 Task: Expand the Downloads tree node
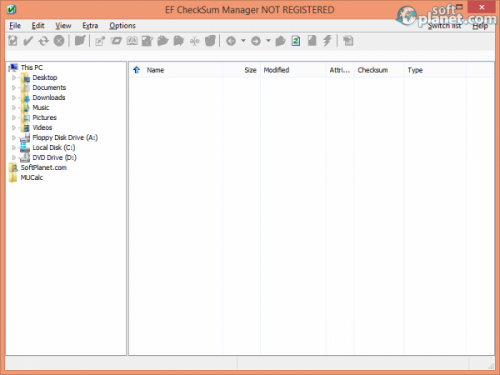(14, 98)
